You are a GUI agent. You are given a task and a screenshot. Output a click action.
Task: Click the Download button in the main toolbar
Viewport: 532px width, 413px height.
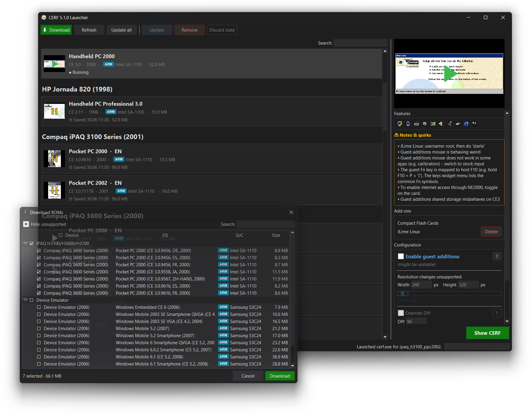[56, 30]
